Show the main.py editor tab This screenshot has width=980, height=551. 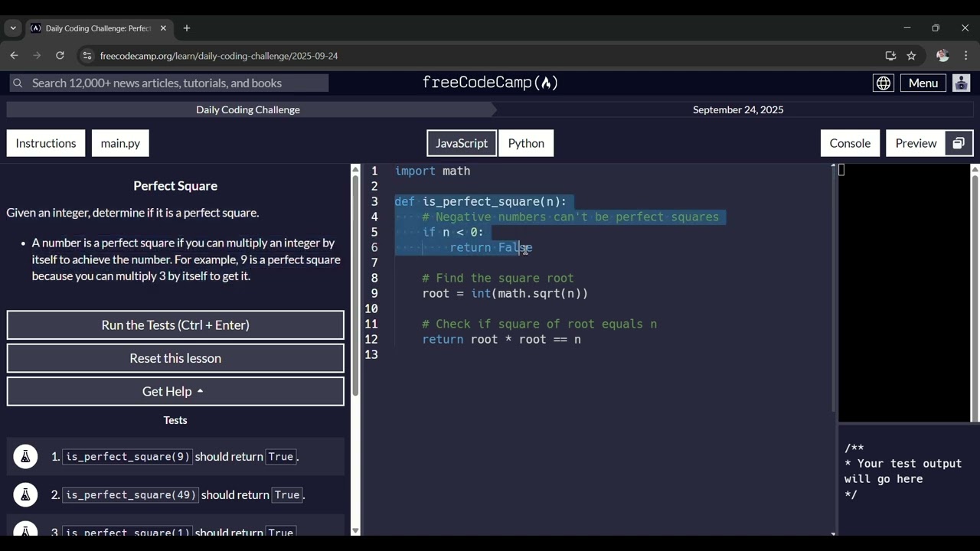pos(120,143)
